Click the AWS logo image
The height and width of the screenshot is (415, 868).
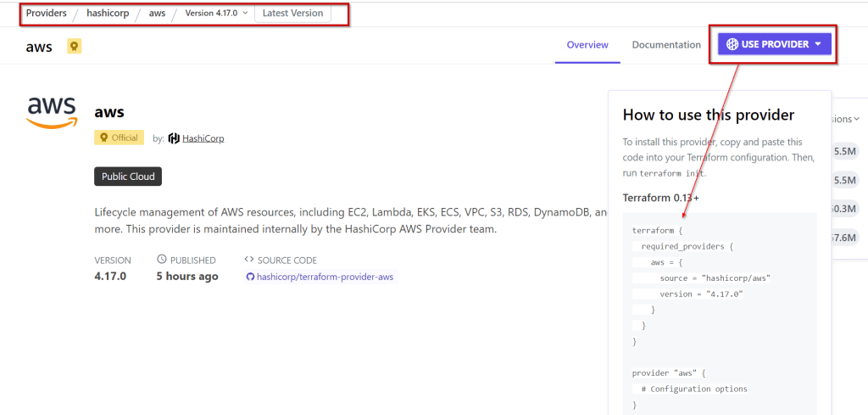pos(52,113)
